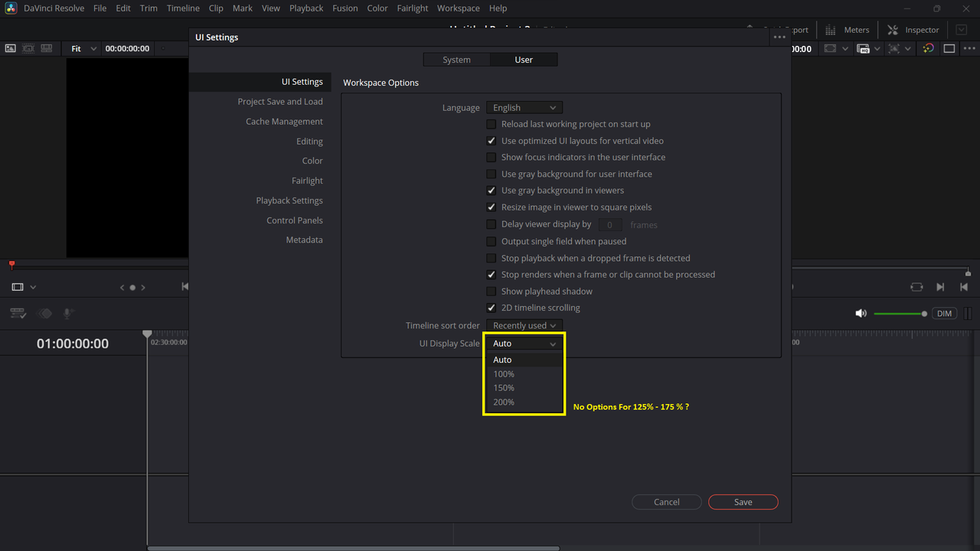Click the dimmed keyframe diamond icon
This screenshot has height=551, width=980.
coord(45,314)
